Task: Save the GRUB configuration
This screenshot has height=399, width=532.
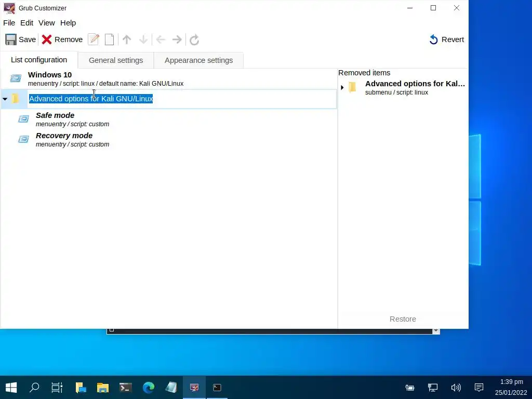Action: click(20, 39)
